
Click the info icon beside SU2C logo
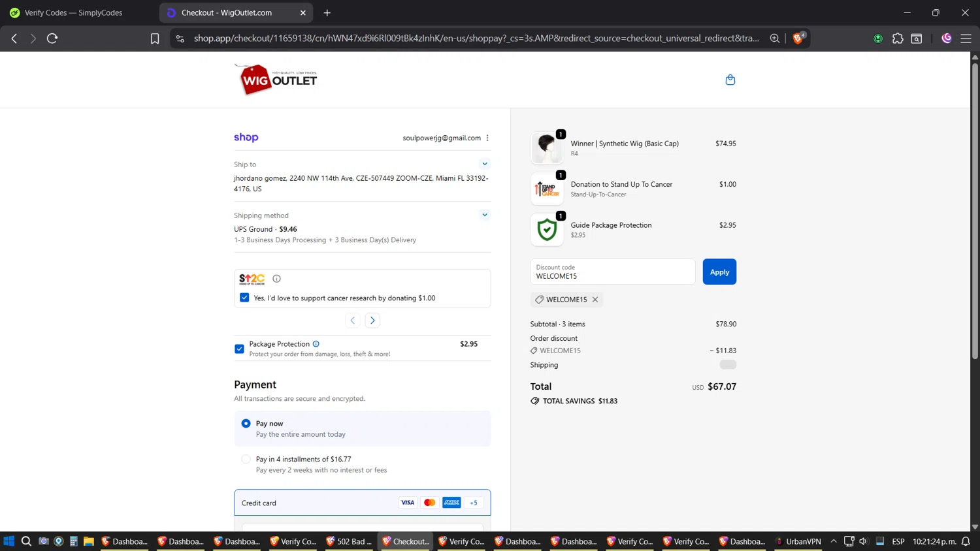[x=276, y=279]
